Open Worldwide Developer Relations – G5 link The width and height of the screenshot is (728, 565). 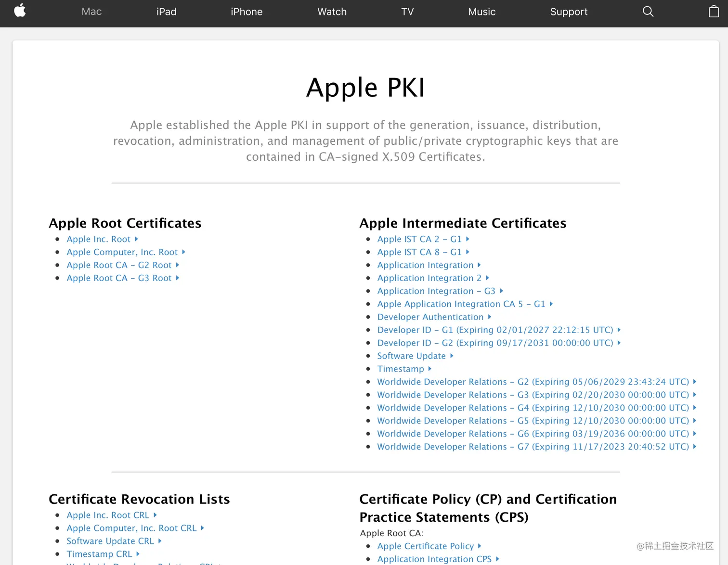pyautogui.click(x=537, y=421)
